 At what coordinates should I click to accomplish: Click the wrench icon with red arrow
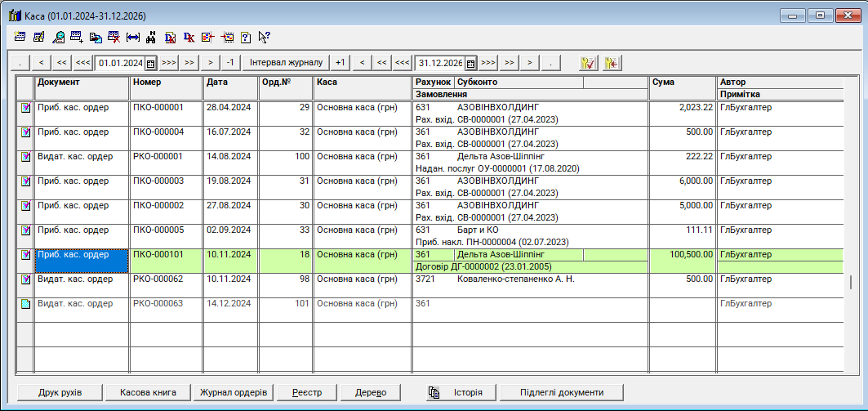tap(610, 63)
